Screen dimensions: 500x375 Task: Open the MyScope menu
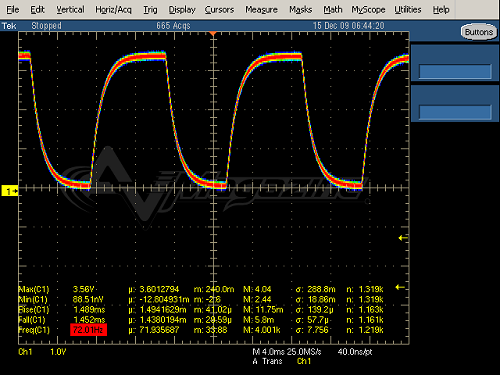pyautogui.click(x=368, y=10)
